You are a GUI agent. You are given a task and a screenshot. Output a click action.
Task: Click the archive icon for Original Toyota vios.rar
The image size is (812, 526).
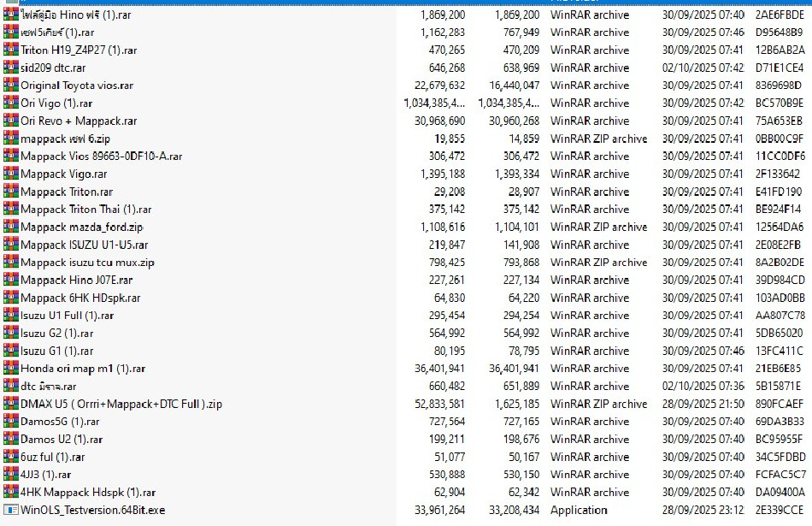10,86
